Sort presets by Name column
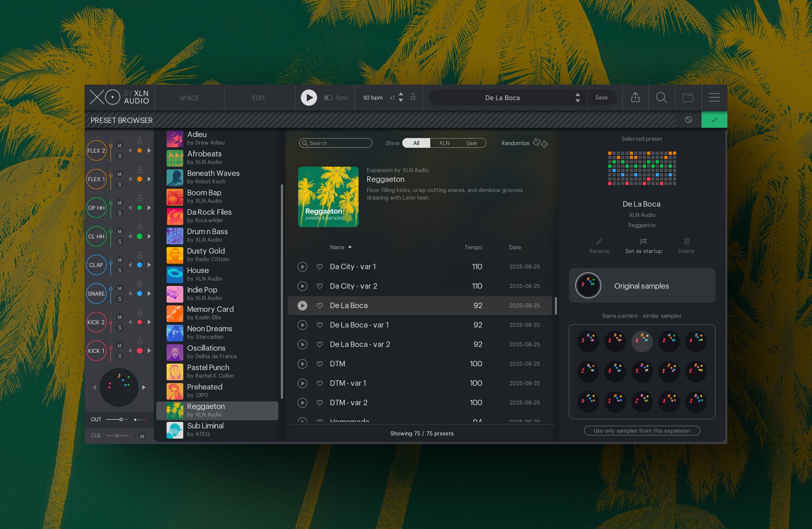Screen dimensions: 812x529 coord(340,247)
